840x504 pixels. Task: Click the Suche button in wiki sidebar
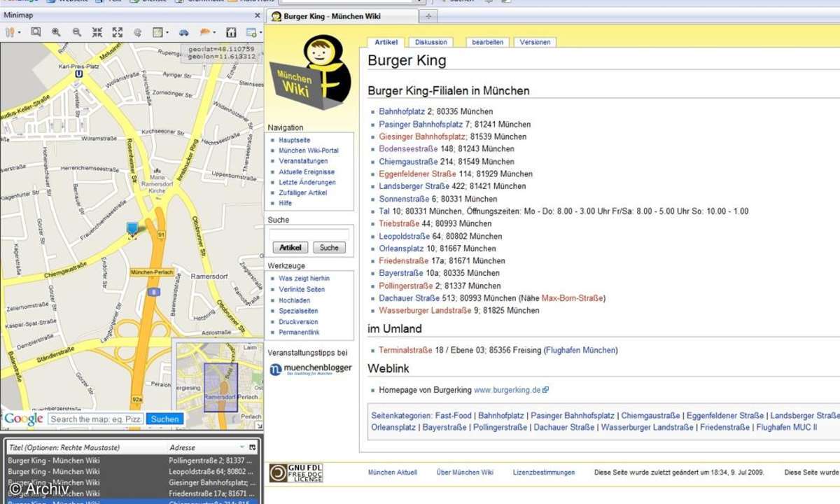point(329,247)
